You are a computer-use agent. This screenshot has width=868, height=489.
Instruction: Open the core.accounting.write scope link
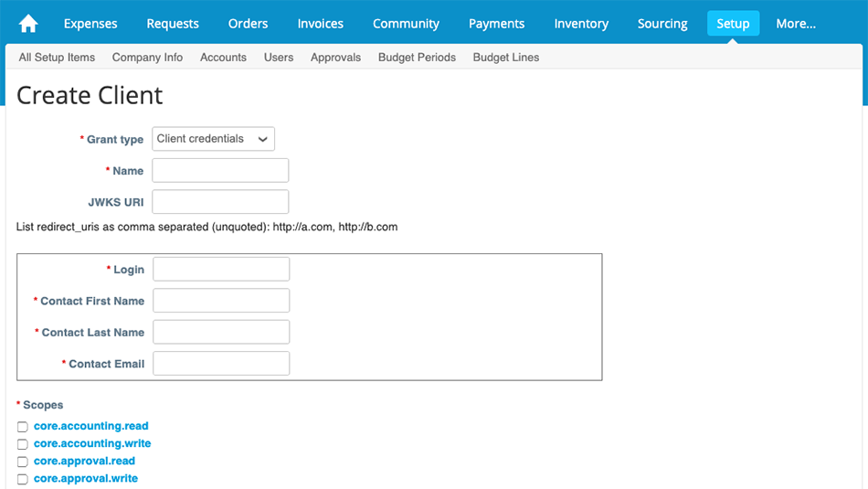pyautogui.click(x=92, y=443)
